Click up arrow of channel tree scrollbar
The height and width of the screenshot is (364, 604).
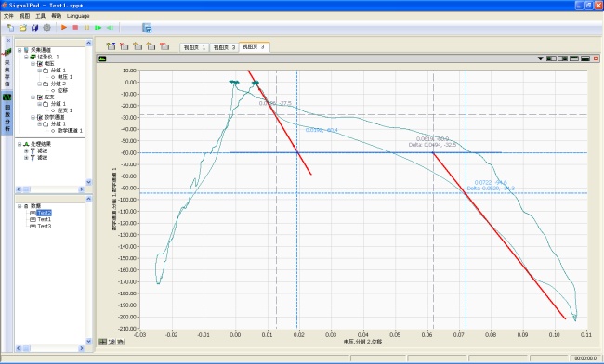coord(88,43)
